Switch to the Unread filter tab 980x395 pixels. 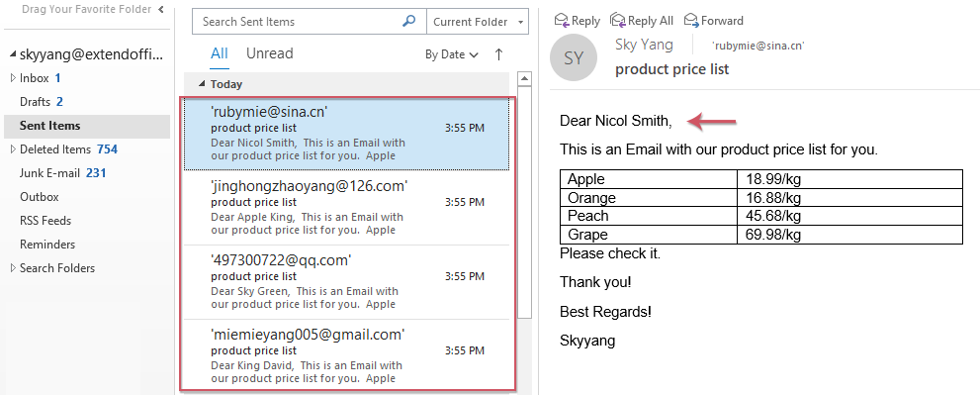click(x=269, y=53)
